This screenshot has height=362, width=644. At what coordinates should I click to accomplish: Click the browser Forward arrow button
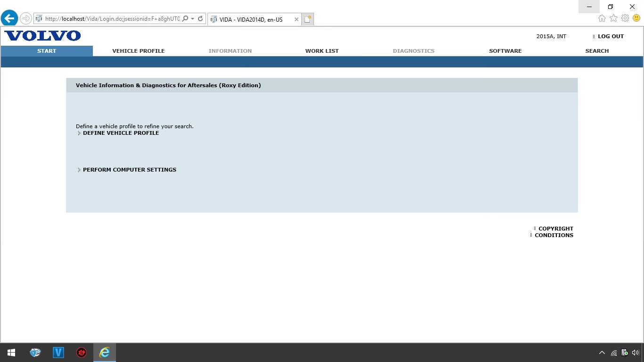25,19
